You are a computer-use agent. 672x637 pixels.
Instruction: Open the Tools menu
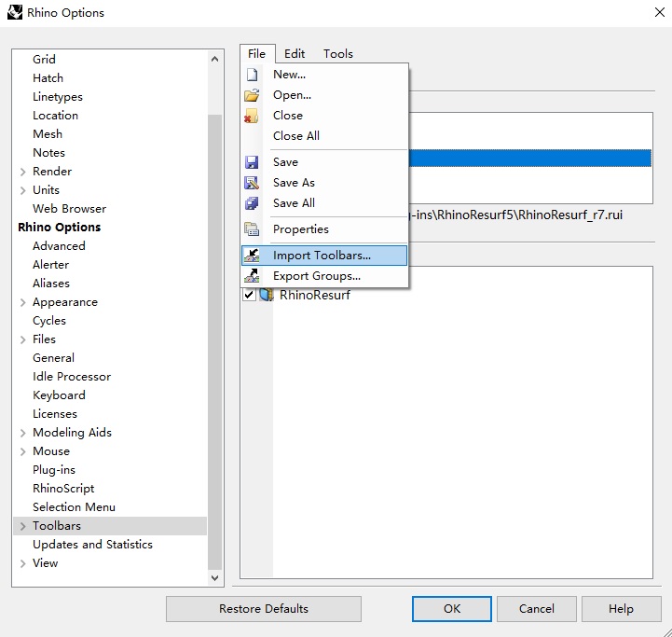point(338,53)
